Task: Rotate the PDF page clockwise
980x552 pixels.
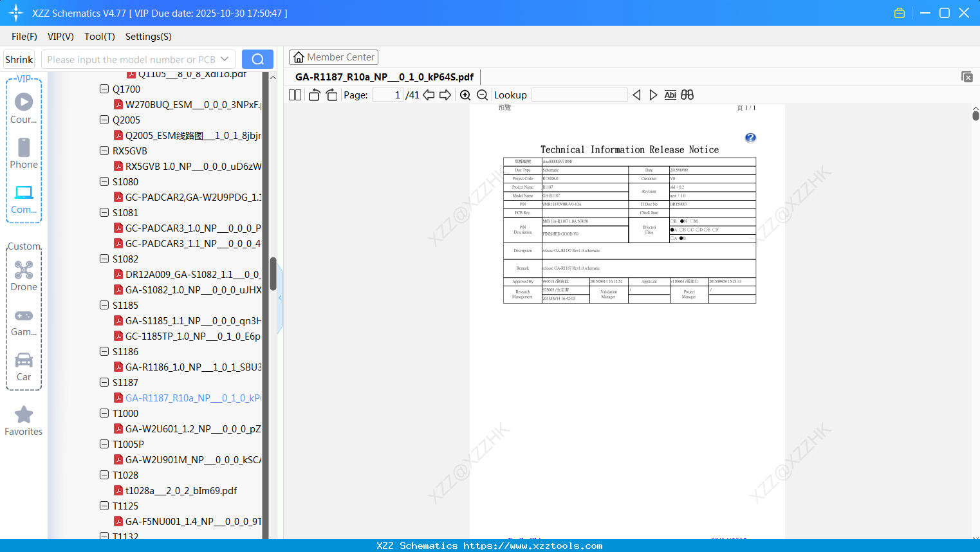Action: coord(331,95)
